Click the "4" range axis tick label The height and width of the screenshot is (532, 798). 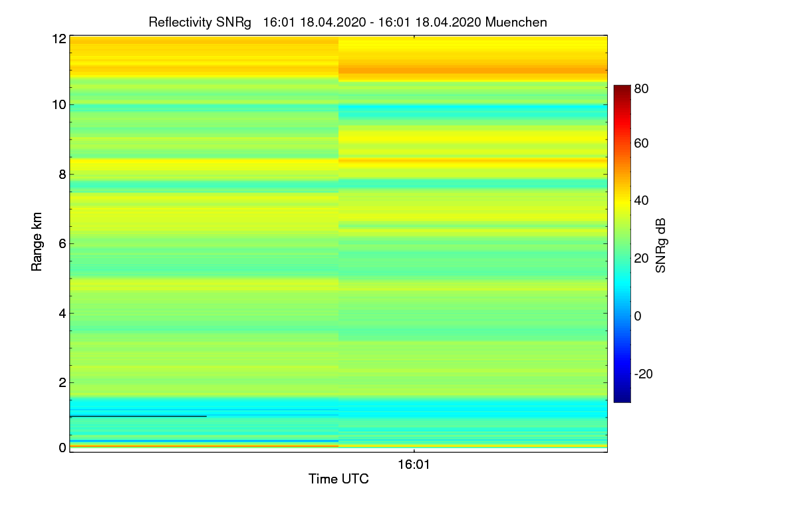click(x=63, y=313)
